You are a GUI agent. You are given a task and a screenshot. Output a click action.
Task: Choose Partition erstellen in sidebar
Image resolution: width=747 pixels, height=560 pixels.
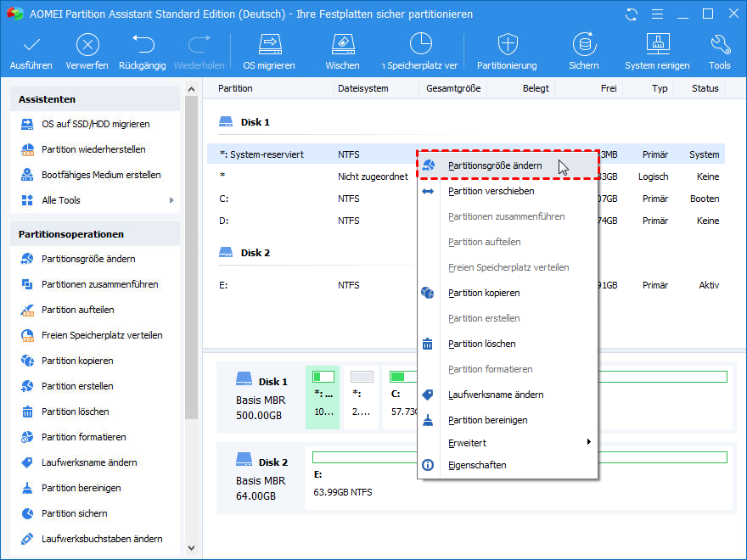96,386
